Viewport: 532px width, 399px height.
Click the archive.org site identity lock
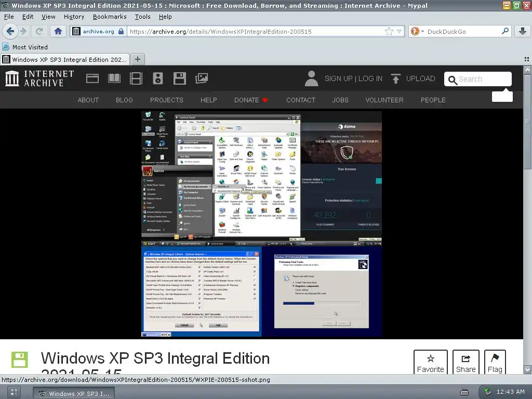coord(121,32)
